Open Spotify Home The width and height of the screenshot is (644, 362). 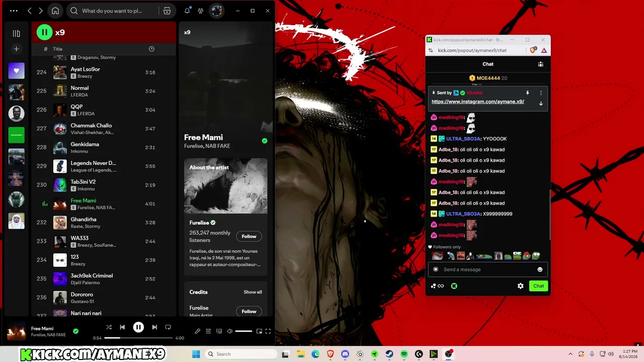(x=55, y=11)
